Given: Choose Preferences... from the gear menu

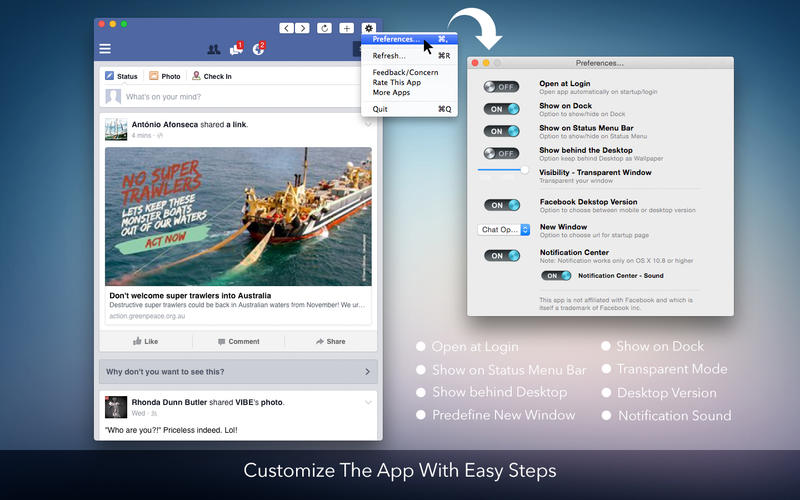Looking at the screenshot, I should [x=409, y=39].
